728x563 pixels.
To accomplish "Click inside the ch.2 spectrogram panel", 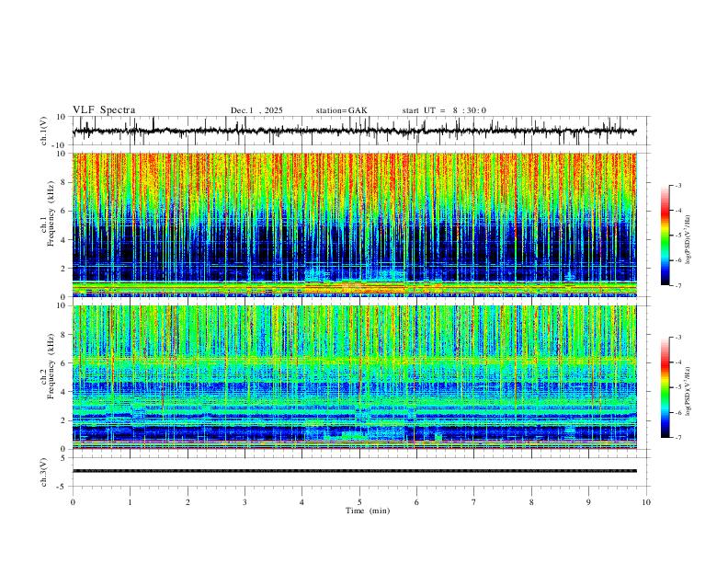I will pos(355,377).
